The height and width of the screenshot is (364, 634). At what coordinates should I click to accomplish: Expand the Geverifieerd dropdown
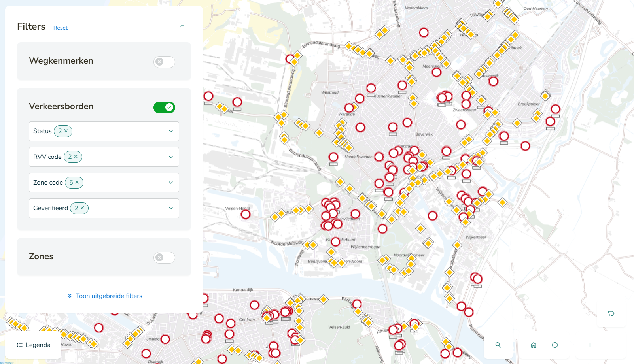(x=171, y=208)
